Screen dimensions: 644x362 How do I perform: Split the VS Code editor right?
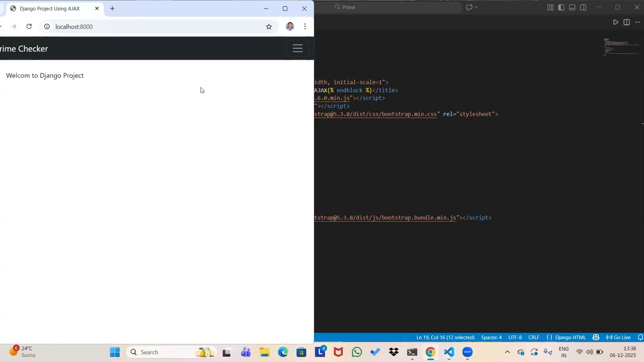click(x=626, y=22)
